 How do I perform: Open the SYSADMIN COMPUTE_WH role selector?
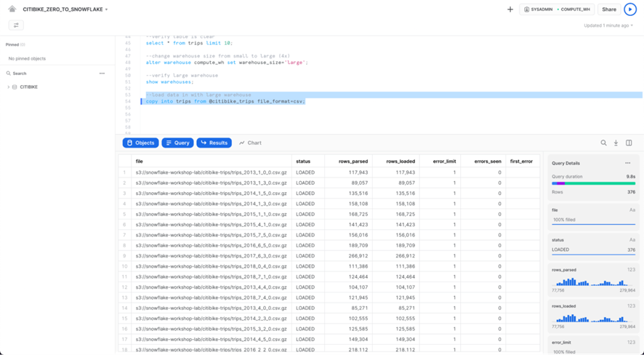[557, 9]
